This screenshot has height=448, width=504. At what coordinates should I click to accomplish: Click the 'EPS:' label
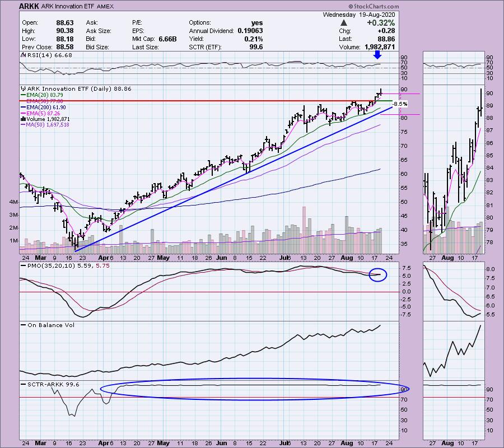click(138, 31)
